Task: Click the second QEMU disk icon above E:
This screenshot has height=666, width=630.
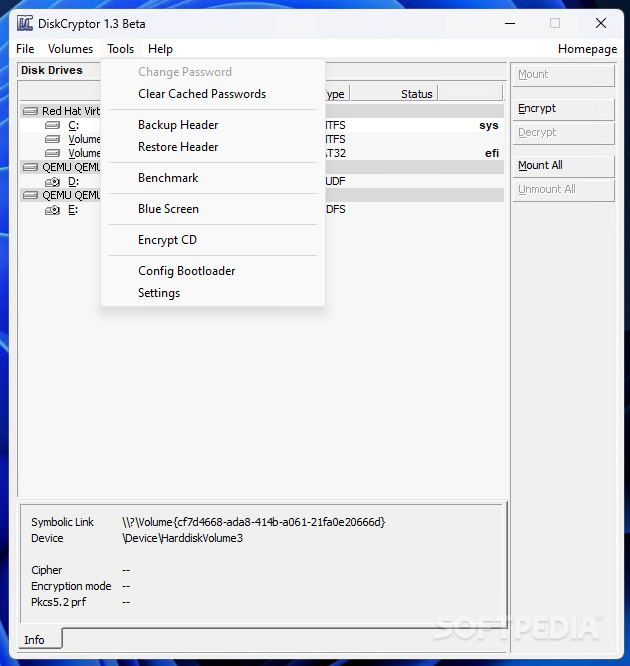Action: [30, 195]
